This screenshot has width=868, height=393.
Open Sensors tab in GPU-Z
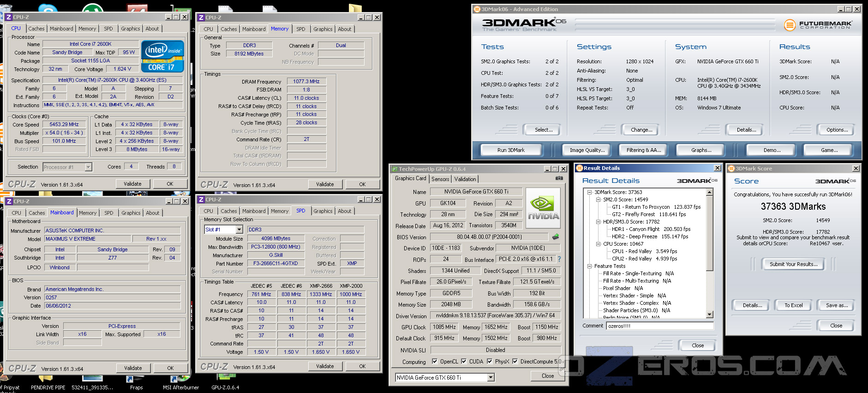pyautogui.click(x=440, y=179)
